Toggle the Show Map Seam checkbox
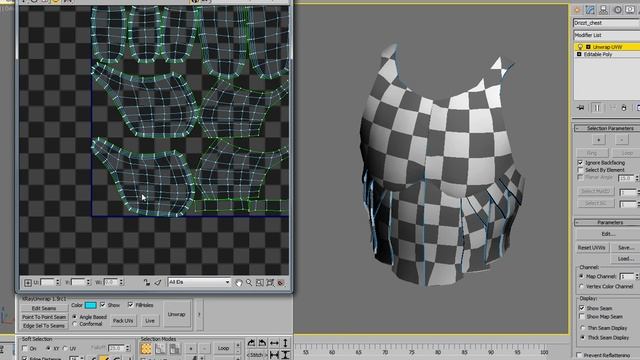Screen dimensions: 640x360 click(x=582, y=316)
